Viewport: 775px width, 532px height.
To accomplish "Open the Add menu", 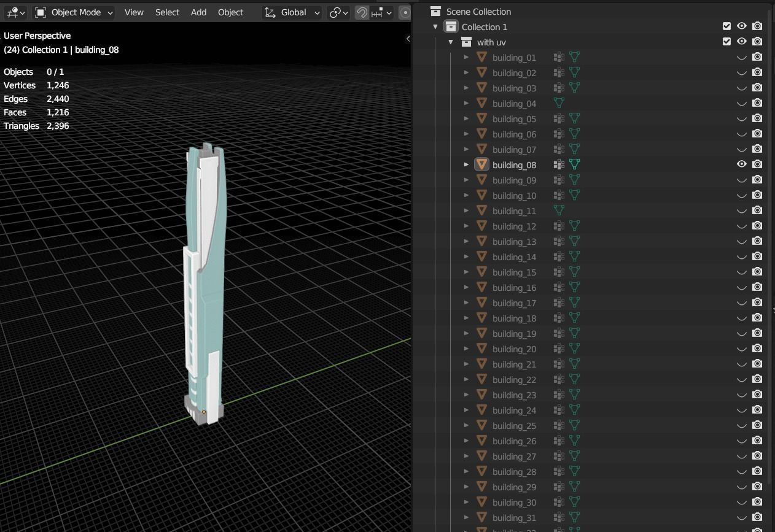I will (x=198, y=12).
